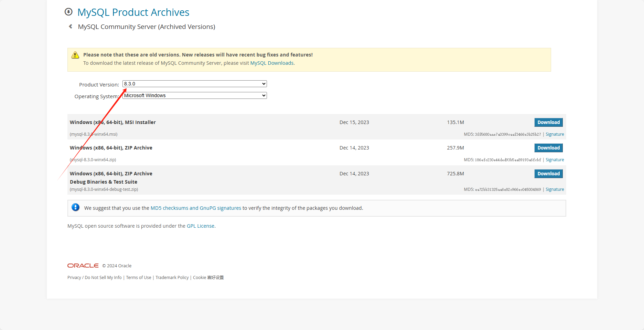644x330 pixels.
Task: Open Signature link for mysql-8.3.0-winx64.zip
Action: pos(555,160)
